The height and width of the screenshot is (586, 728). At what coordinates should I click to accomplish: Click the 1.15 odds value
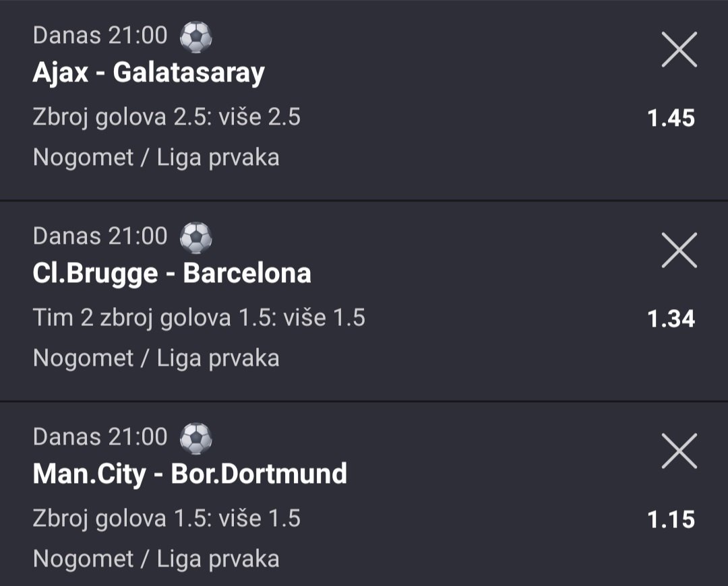(671, 520)
